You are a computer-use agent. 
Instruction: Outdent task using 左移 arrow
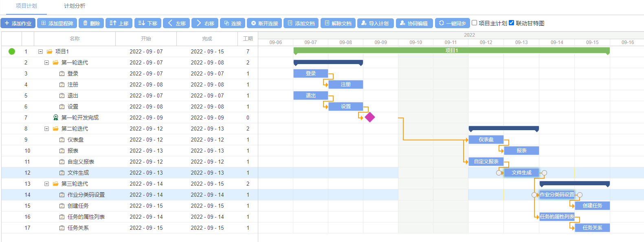point(170,23)
